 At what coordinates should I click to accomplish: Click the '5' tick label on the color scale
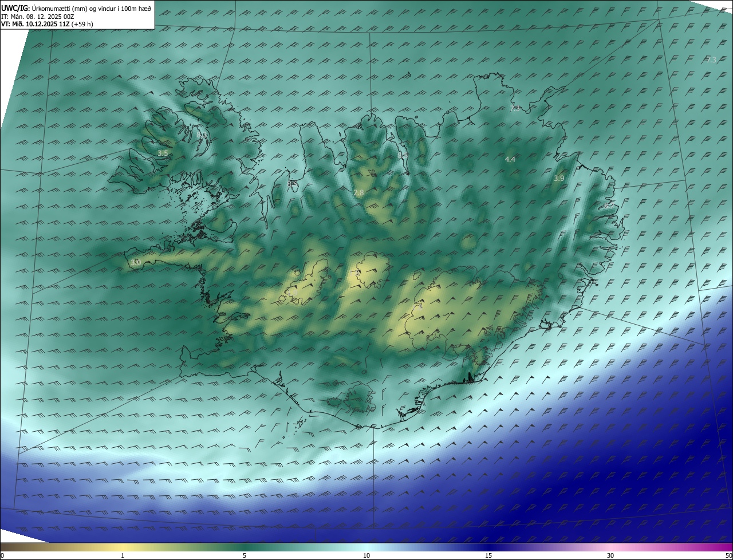tap(245, 555)
